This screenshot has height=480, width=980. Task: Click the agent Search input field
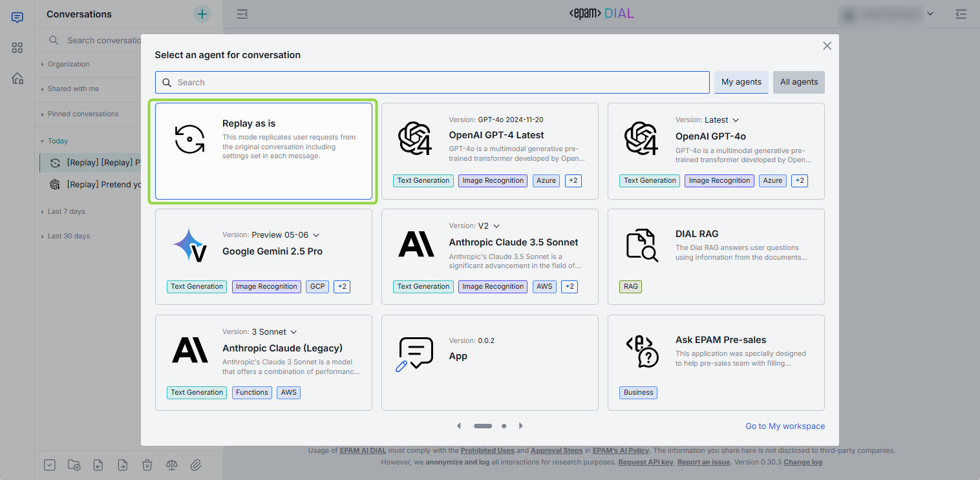point(432,82)
